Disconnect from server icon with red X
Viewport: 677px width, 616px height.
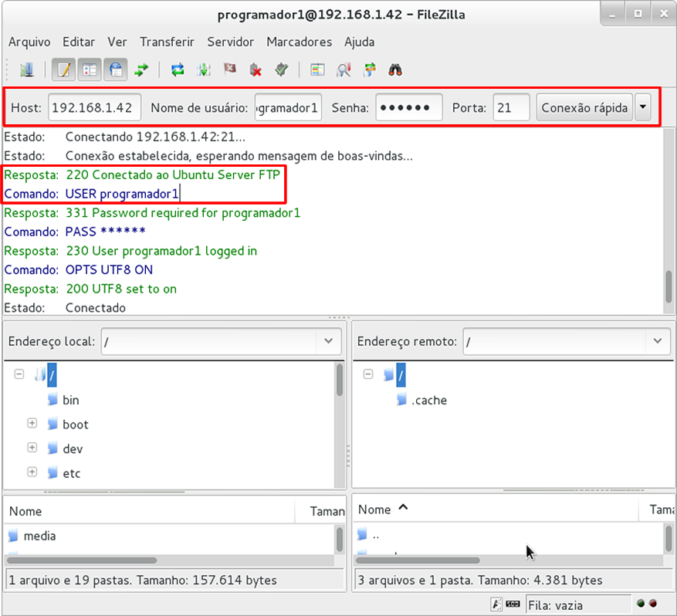click(x=256, y=69)
